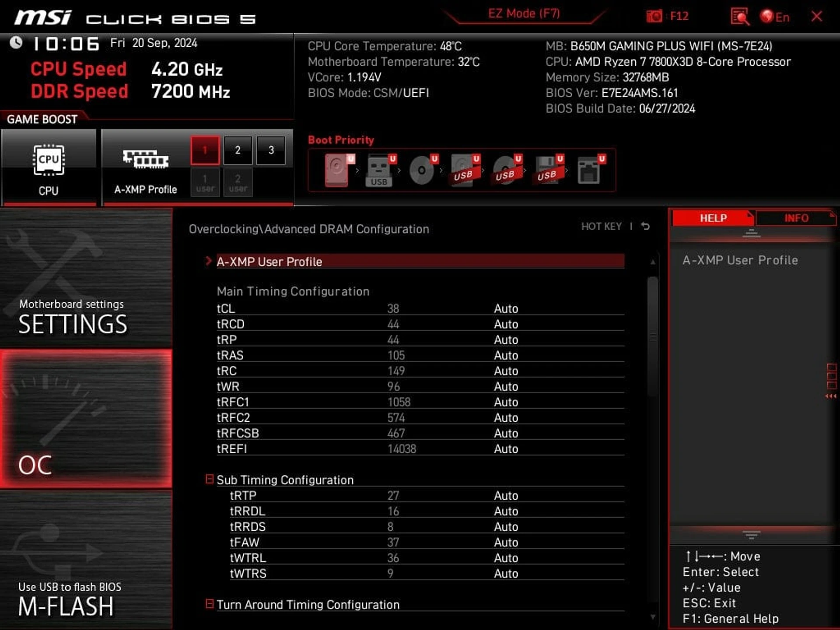
Task: Select the tREFI Auto value field
Action: [506, 449]
